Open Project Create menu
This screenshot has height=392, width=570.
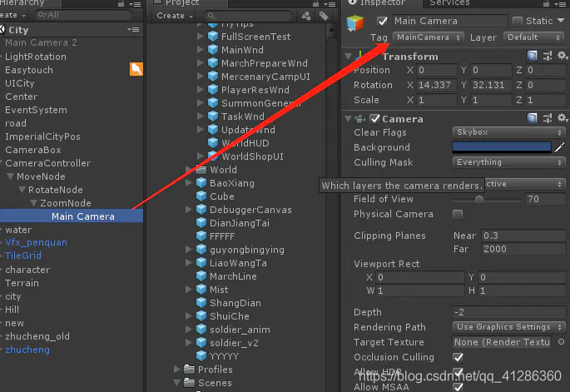pos(174,16)
